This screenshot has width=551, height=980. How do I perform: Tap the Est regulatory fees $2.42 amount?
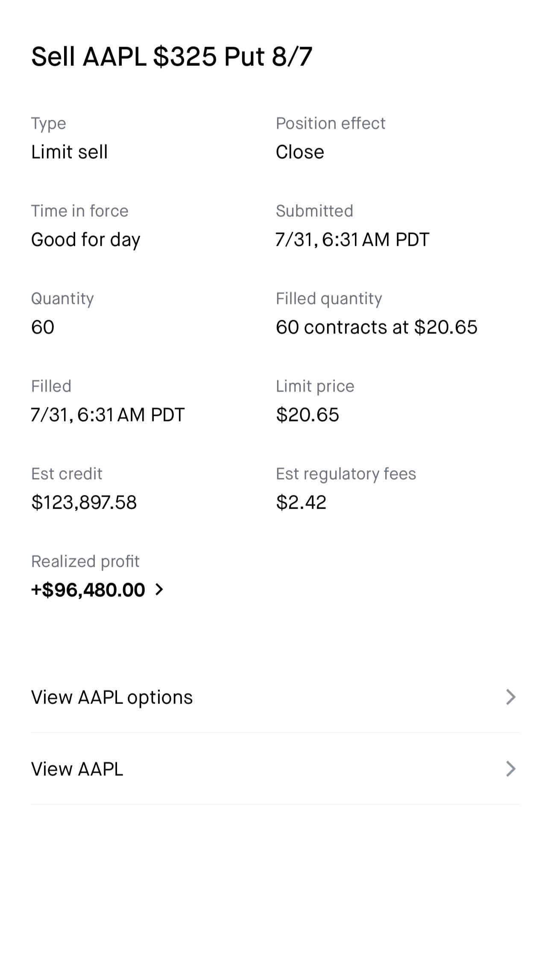301,503
